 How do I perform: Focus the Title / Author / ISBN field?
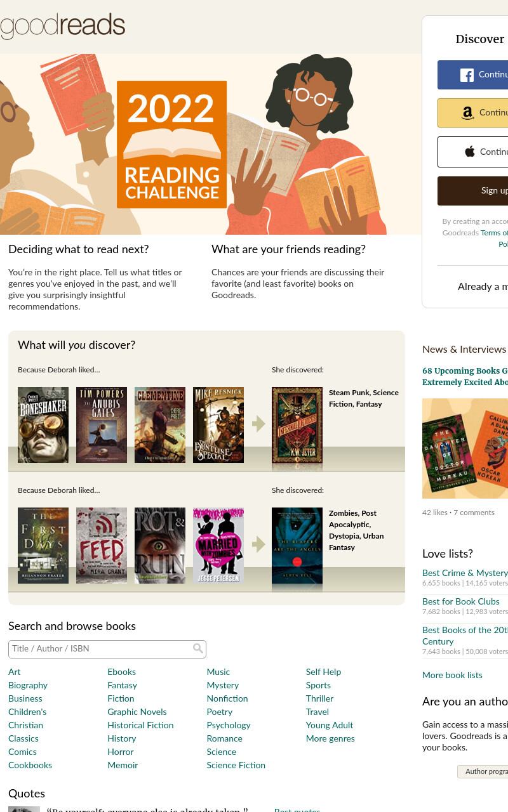[x=107, y=649]
